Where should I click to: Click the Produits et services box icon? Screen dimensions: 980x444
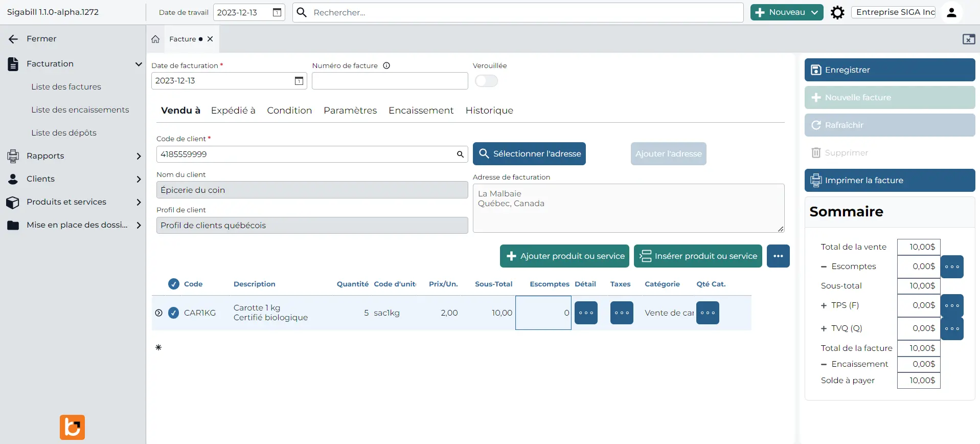click(x=13, y=202)
